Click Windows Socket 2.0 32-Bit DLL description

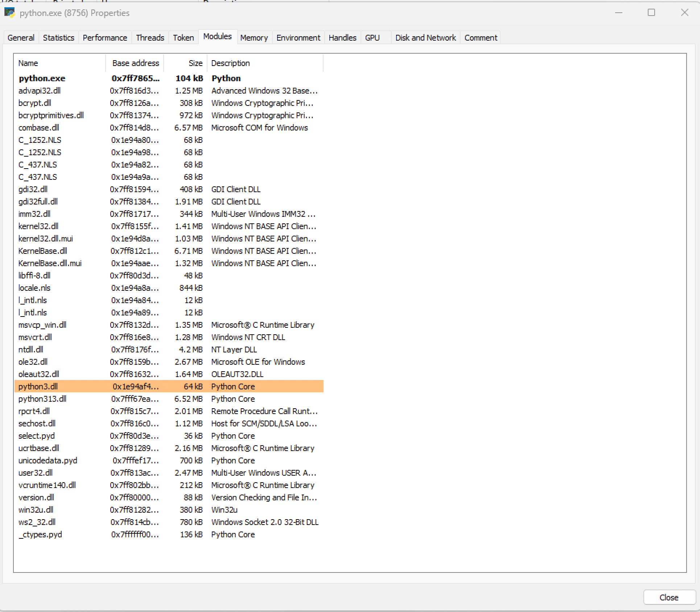(265, 522)
